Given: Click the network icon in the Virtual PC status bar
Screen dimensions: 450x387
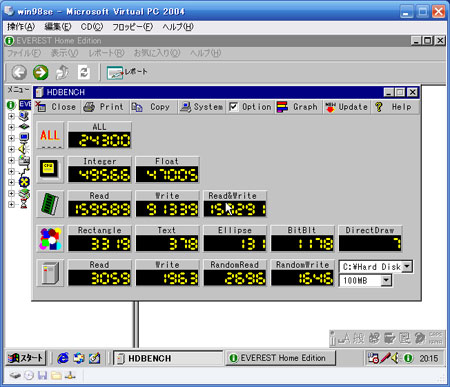Looking at the screenshot, I should point(70,376).
